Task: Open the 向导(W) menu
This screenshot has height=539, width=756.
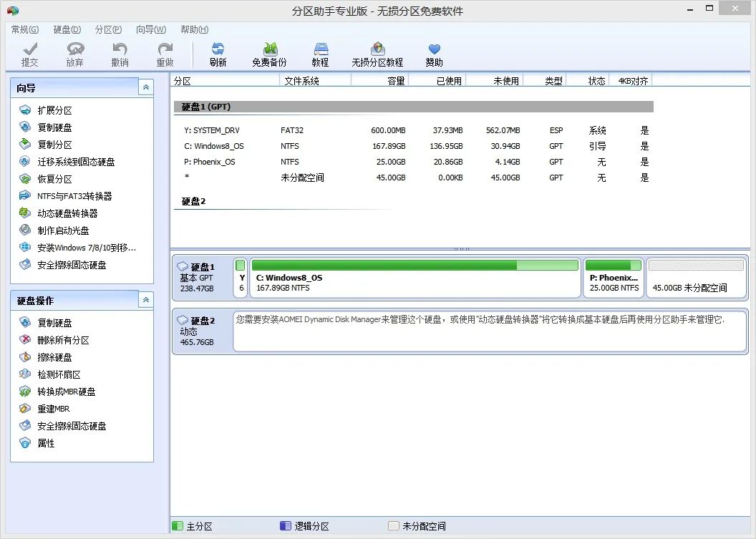Action: 152,29
